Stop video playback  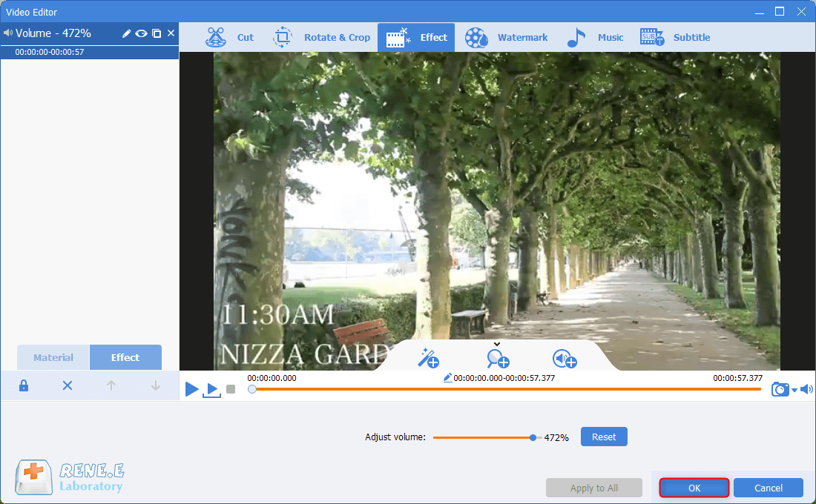pos(231,389)
